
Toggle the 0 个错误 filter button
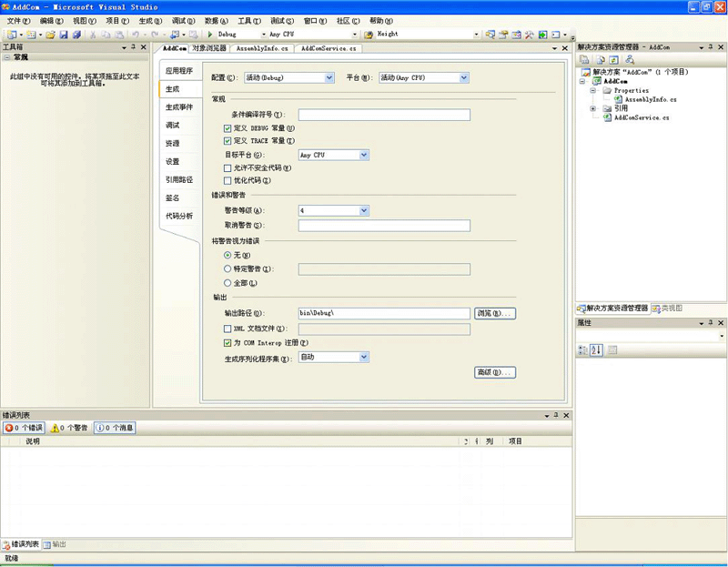[24, 428]
